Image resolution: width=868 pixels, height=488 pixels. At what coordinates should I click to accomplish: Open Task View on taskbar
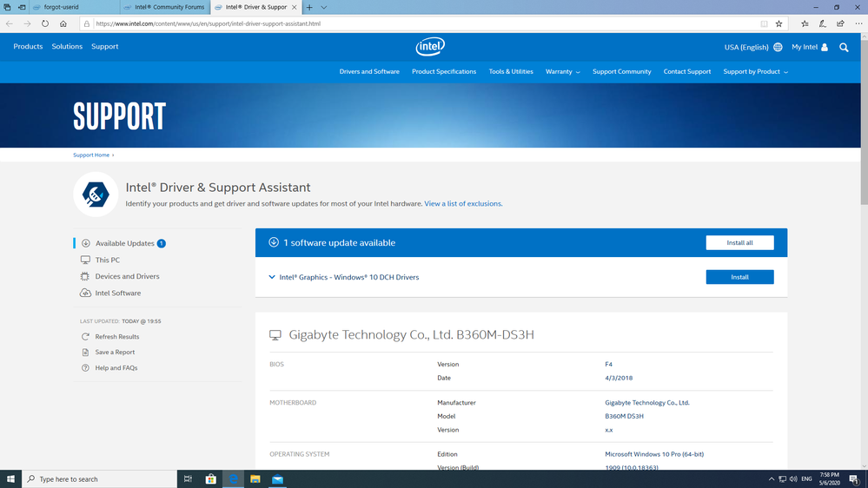coord(189,479)
